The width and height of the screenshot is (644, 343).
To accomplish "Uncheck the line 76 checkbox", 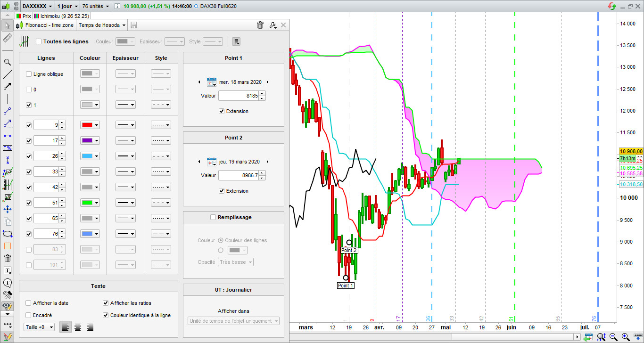I will point(29,234).
